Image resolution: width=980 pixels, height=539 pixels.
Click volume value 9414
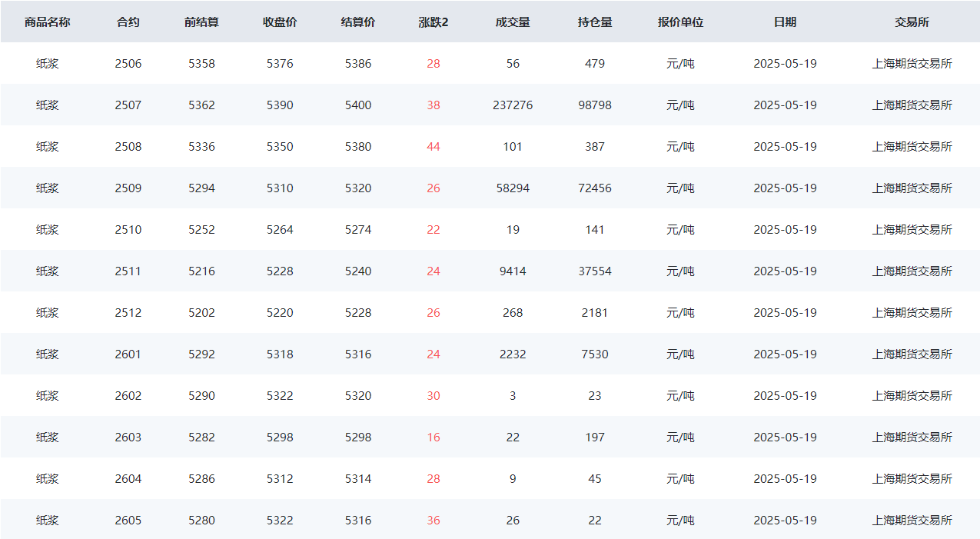(513, 271)
